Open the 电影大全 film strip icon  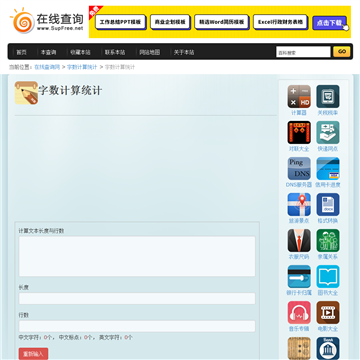328,312
